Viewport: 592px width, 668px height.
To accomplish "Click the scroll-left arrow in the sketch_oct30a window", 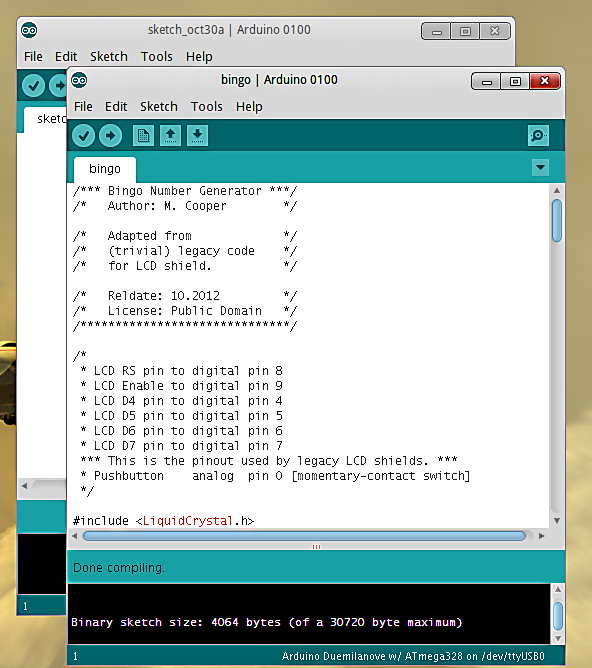I will (25, 486).
